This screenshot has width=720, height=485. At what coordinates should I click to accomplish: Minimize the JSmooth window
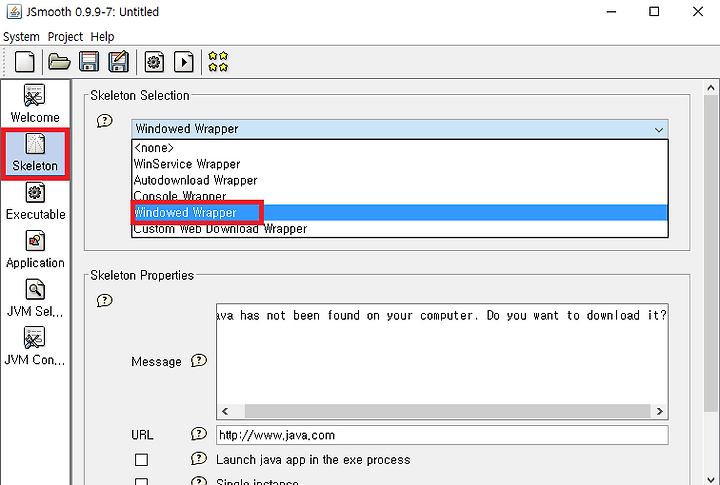point(611,11)
